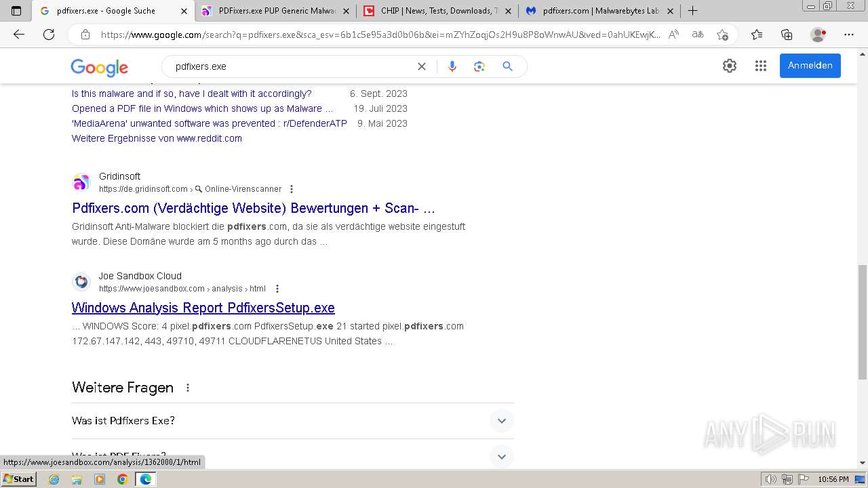Open Joe Sandbox result options dots
Image resolution: width=868 pixels, height=488 pixels.
pyautogui.click(x=277, y=289)
